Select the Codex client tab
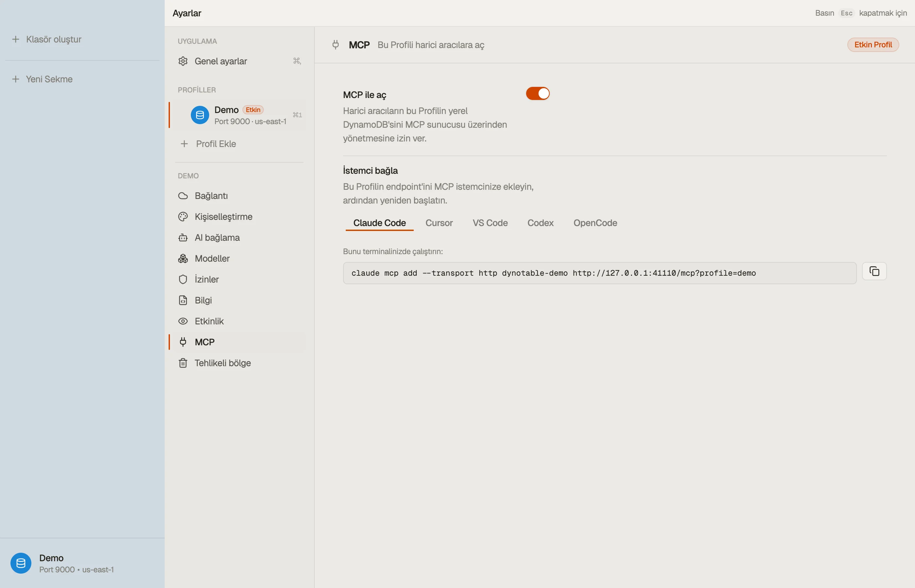The image size is (915, 588). (x=540, y=223)
